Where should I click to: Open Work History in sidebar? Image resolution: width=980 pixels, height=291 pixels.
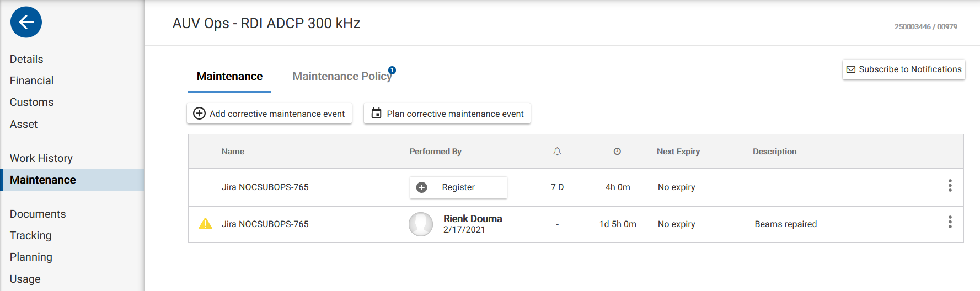[x=41, y=158]
